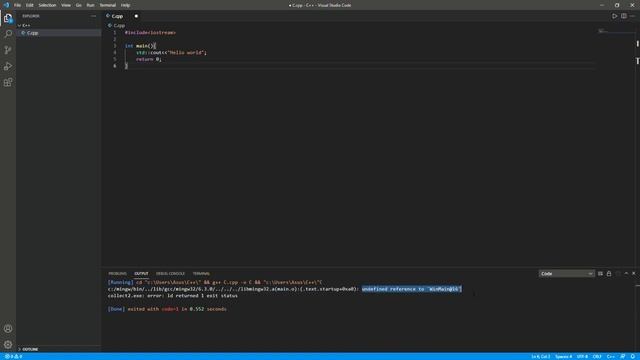This screenshot has width=640, height=360.
Task: Switch to the Terminal panel tab
Action: (x=201, y=273)
